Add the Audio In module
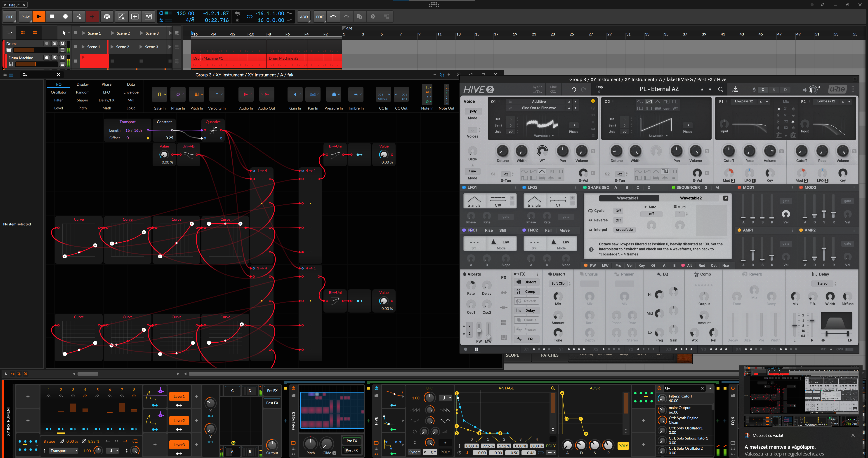868x458 pixels. click(246, 95)
